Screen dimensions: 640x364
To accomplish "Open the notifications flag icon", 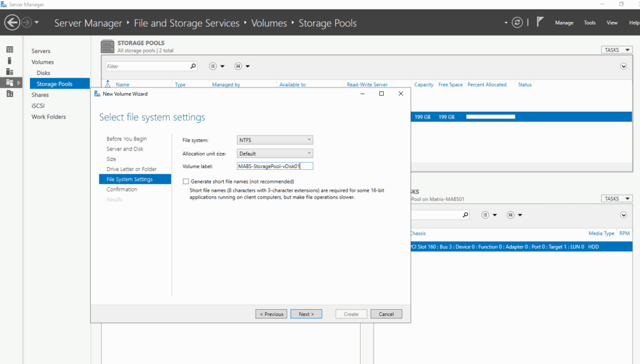I will coord(540,22).
